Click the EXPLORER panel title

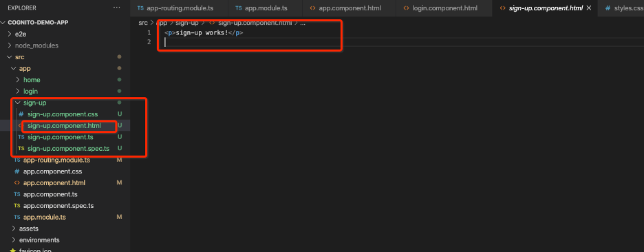point(22,8)
